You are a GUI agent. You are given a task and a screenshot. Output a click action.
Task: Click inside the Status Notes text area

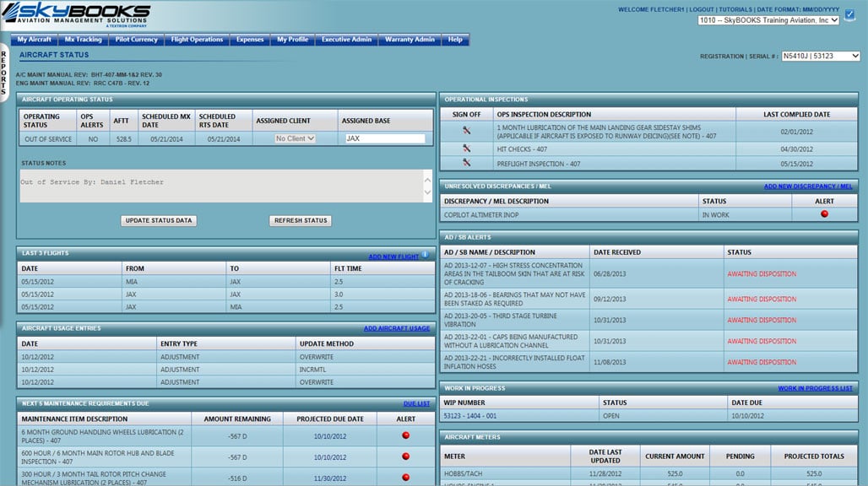(x=221, y=186)
